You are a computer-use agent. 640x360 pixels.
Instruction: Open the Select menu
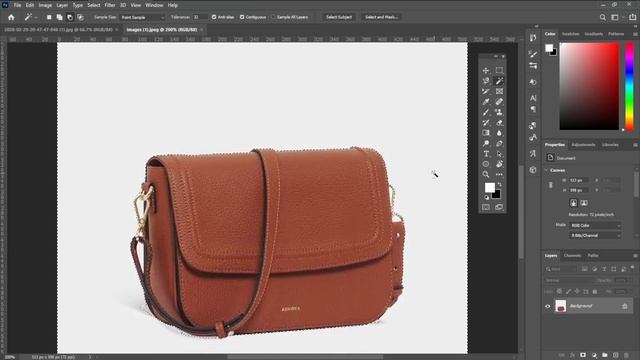pyautogui.click(x=93, y=5)
